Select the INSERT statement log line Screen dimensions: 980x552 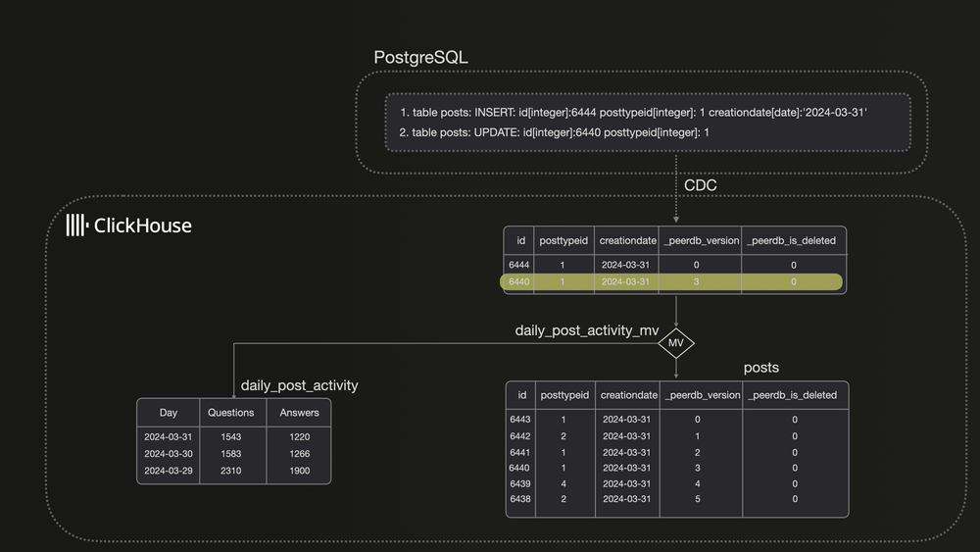point(633,113)
